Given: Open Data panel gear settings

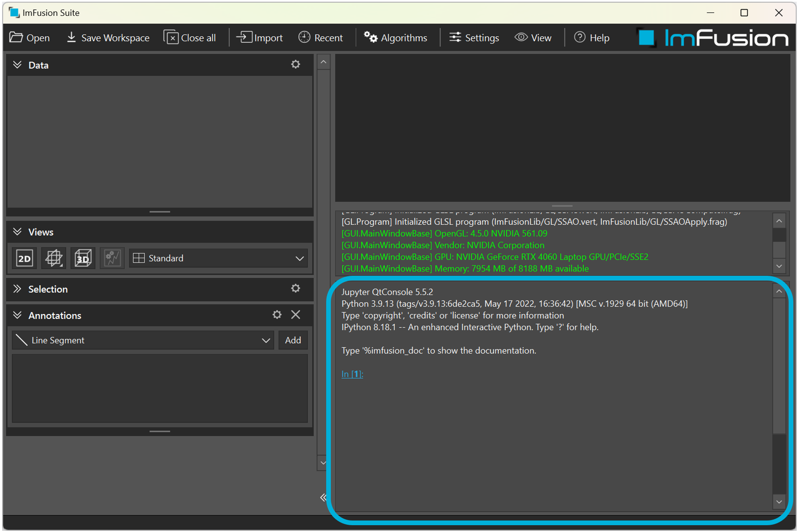Looking at the screenshot, I should (296, 64).
